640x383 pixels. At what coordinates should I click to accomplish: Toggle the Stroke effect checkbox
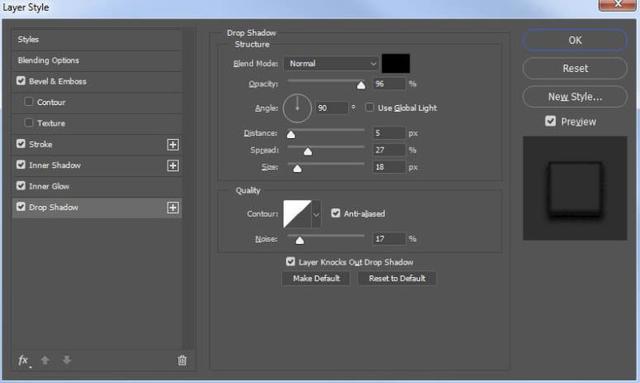click(x=21, y=143)
